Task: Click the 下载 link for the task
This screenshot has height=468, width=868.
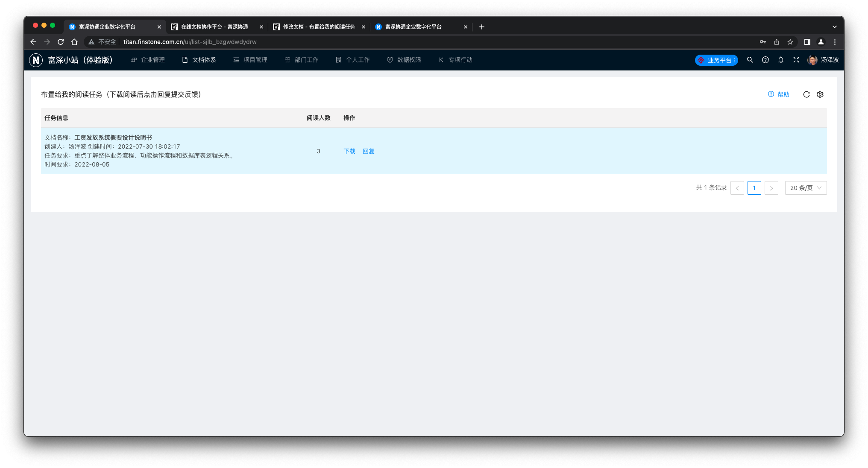Action: point(349,151)
